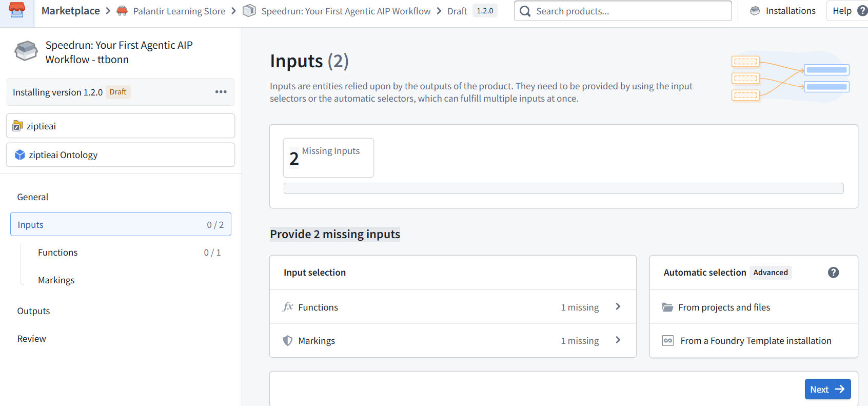The height and width of the screenshot is (406, 868).
Task: Click the Next button
Action: pyautogui.click(x=827, y=389)
